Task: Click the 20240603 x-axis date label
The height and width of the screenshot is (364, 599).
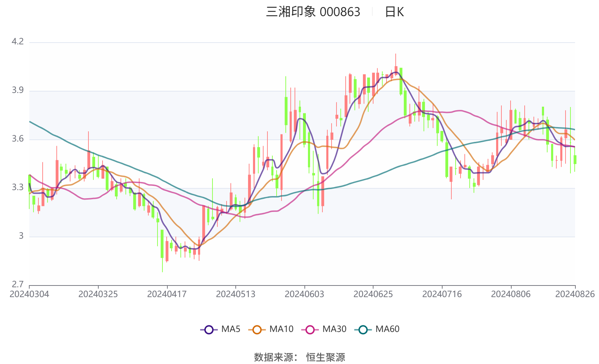Action: 304,294
